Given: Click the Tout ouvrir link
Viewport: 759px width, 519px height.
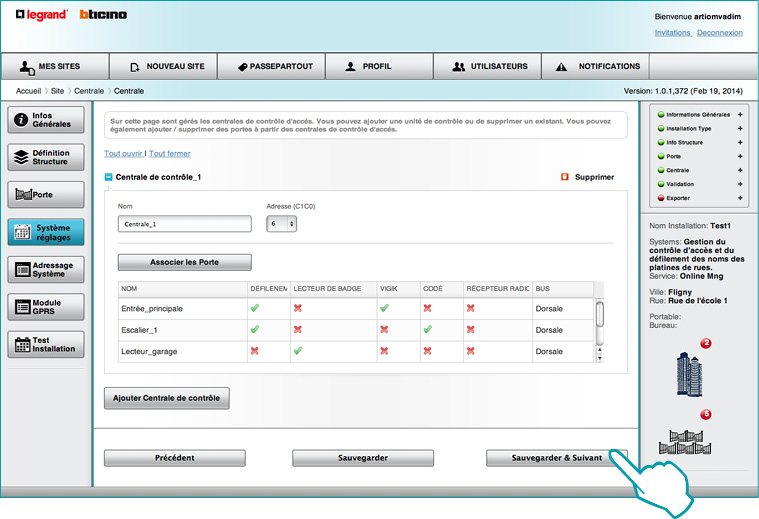Looking at the screenshot, I should click(x=123, y=153).
